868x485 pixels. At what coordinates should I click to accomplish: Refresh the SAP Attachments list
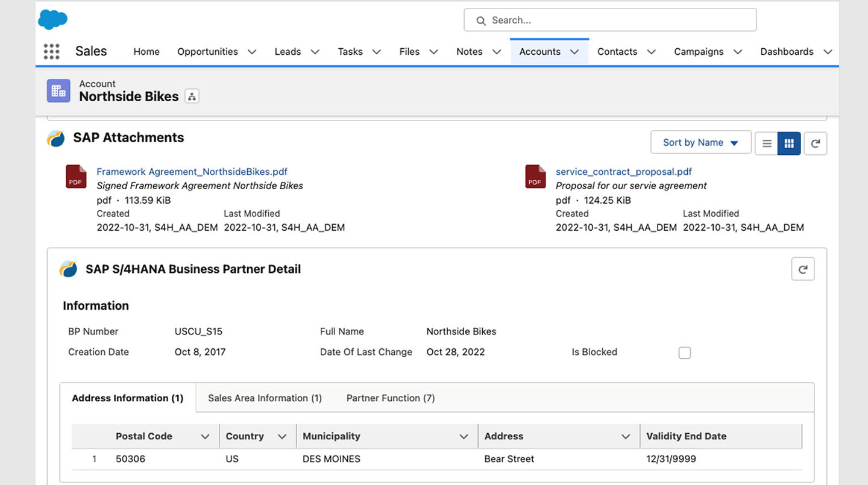816,143
